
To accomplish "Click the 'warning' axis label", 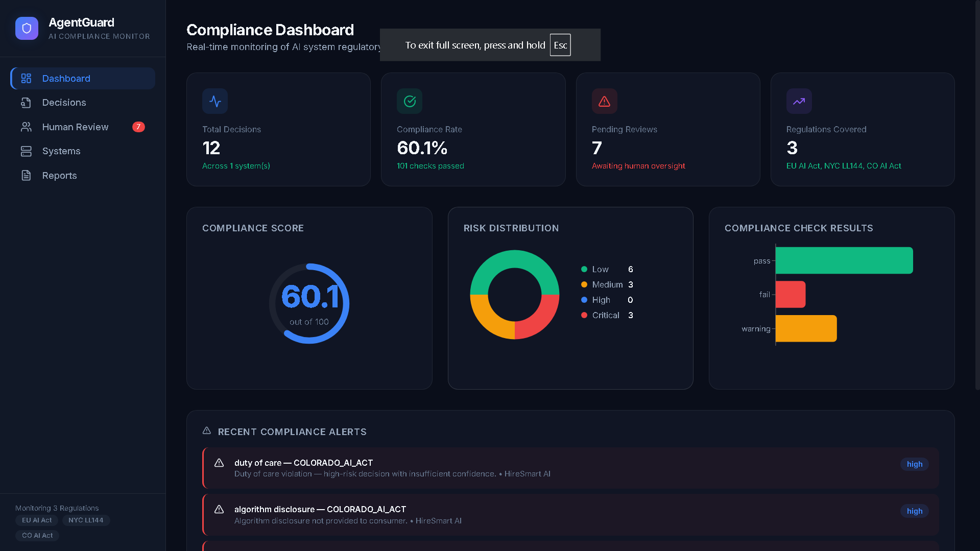I will coord(756,329).
